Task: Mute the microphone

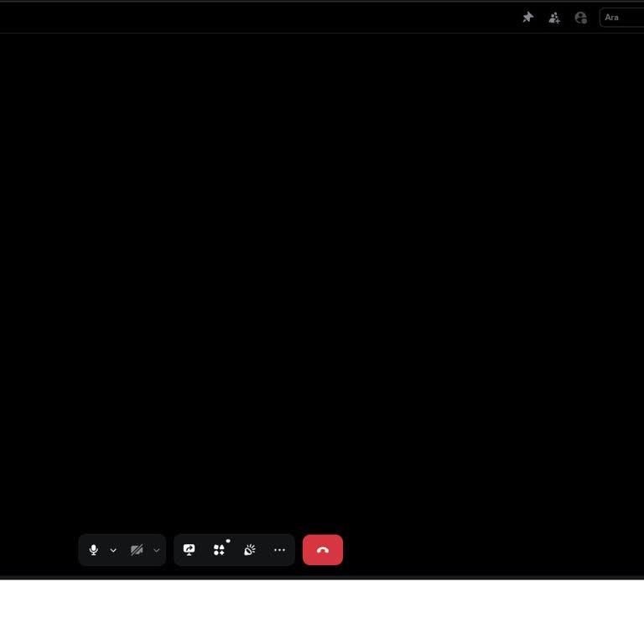Action: coord(94,550)
